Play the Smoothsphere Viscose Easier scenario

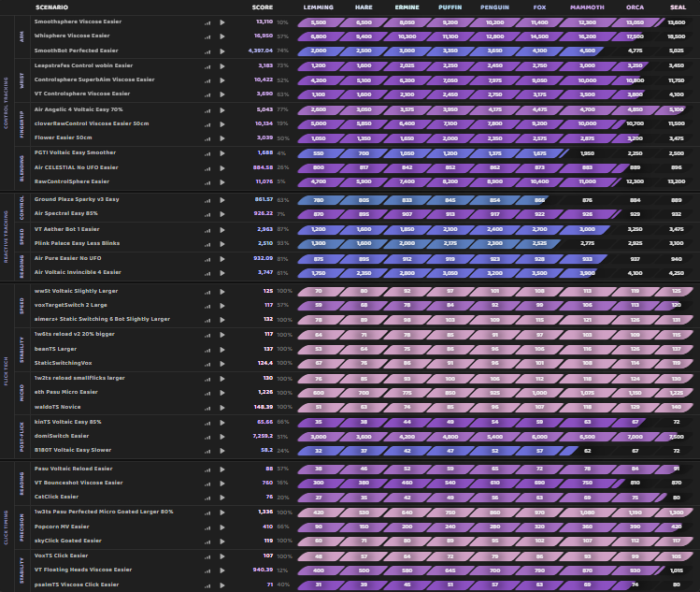[x=222, y=22]
